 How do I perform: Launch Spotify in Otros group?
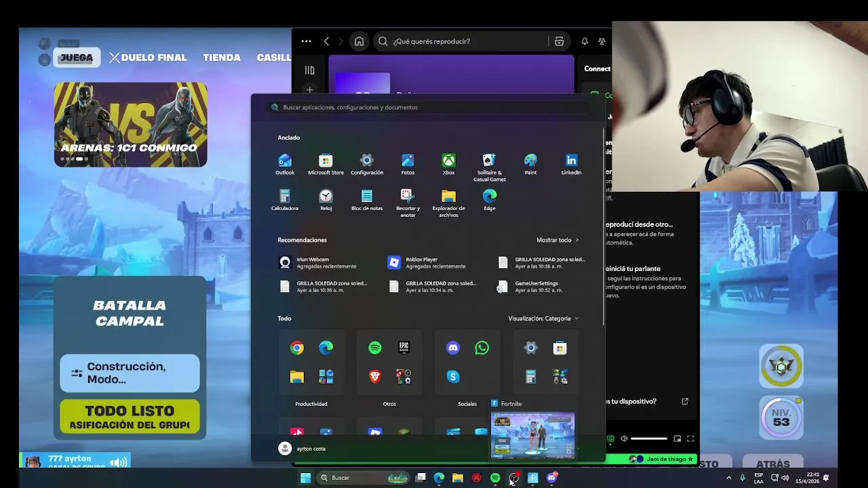coord(375,348)
